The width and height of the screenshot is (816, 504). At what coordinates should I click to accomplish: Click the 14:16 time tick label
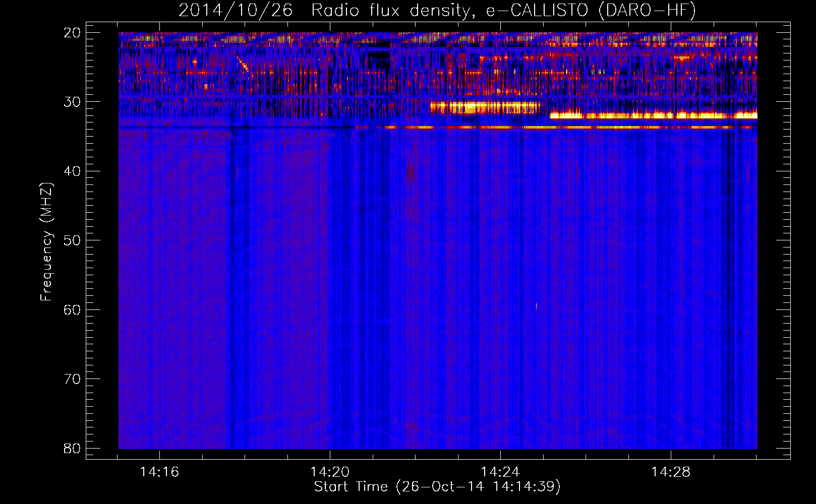pos(159,472)
